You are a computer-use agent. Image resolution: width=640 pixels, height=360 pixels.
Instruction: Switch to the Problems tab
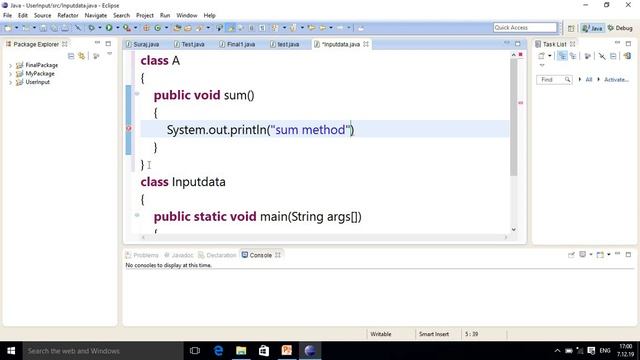pyautogui.click(x=142, y=255)
